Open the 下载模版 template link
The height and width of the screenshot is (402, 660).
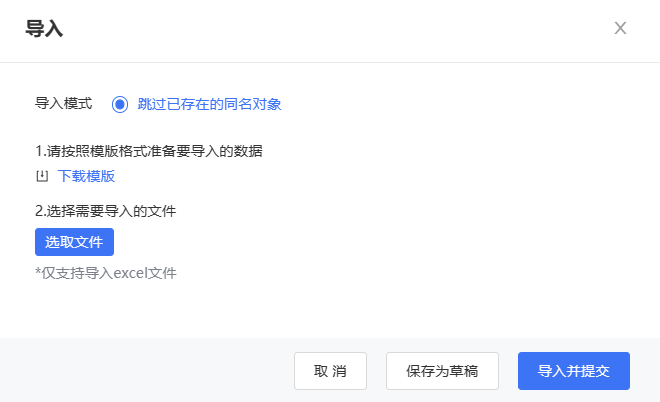click(x=86, y=176)
